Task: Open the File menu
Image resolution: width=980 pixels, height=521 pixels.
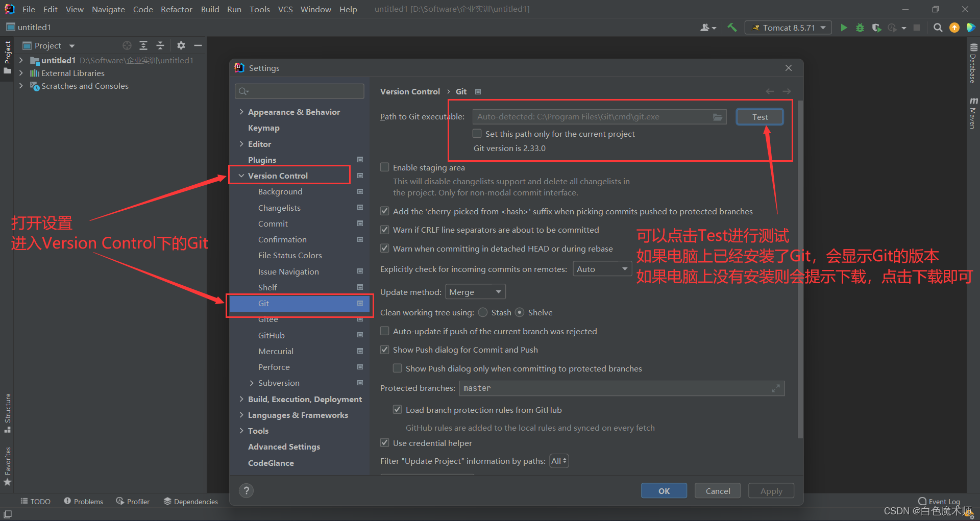Action: (x=29, y=9)
